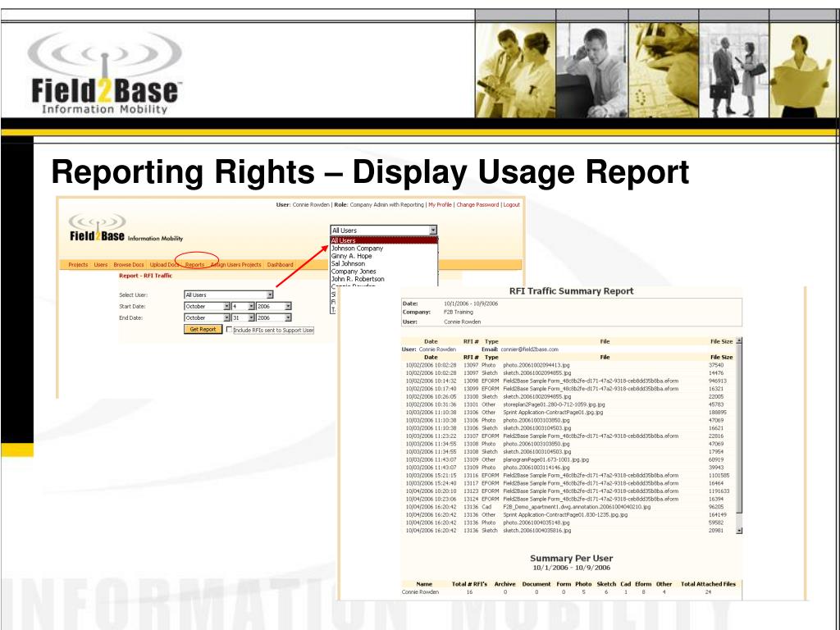Open the Start Date day dropdown showing 4
840x630 pixels.
click(x=243, y=307)
